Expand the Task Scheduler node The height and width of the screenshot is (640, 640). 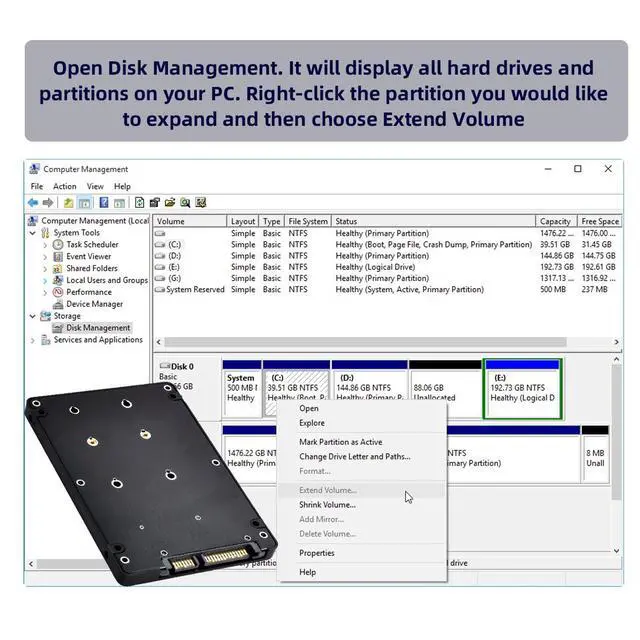[45, 245]
